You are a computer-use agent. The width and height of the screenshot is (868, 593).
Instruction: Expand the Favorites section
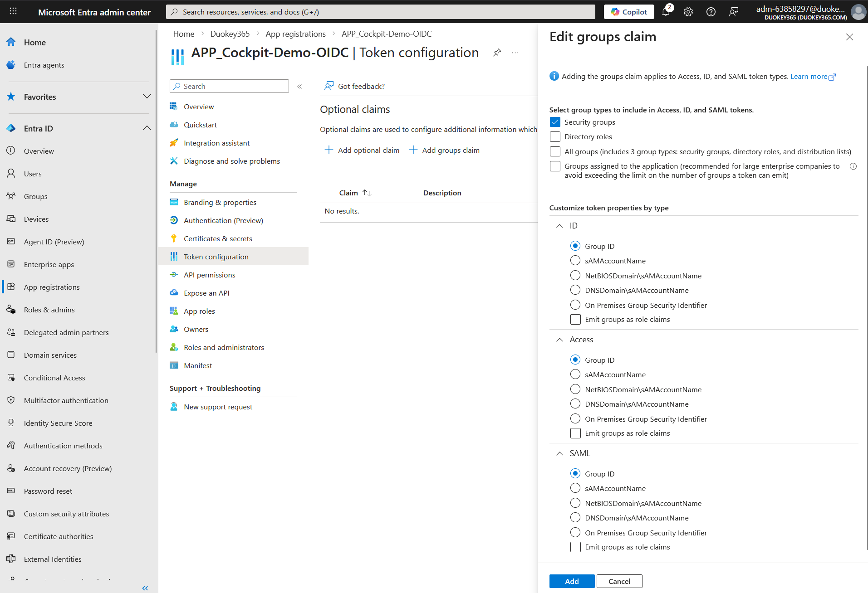coord(147,97)
